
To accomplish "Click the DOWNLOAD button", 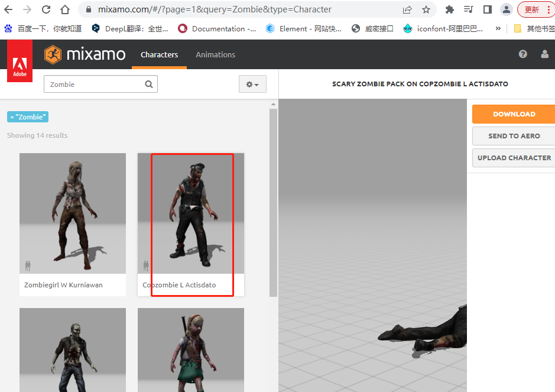I will [x=514, y=114].
